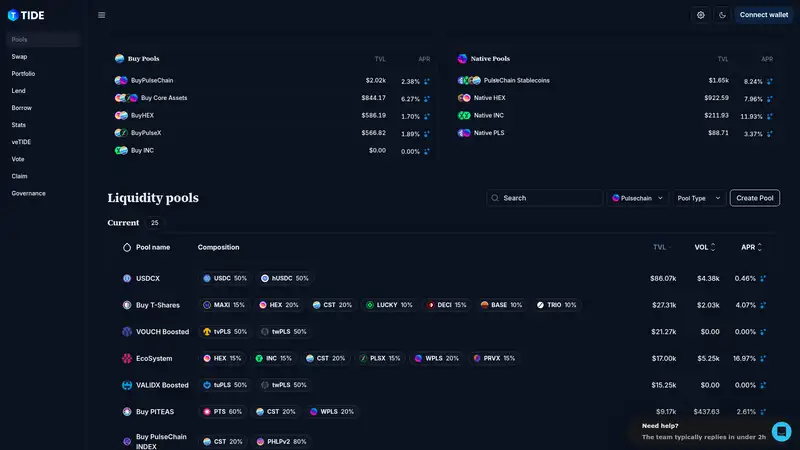Open USDCX pool row
The height and width of the screenshot is (450, 800).
pyautogui.click(x=443, y=278)
